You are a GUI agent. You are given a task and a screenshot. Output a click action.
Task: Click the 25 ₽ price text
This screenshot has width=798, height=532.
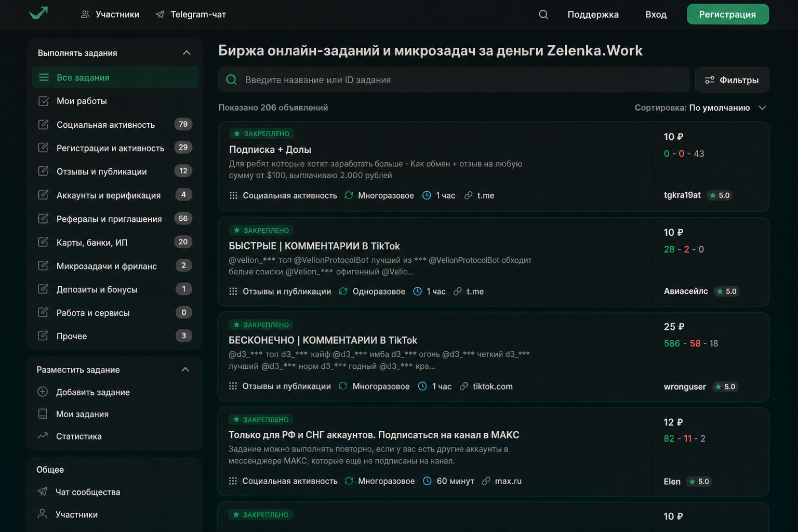(674, 327)
